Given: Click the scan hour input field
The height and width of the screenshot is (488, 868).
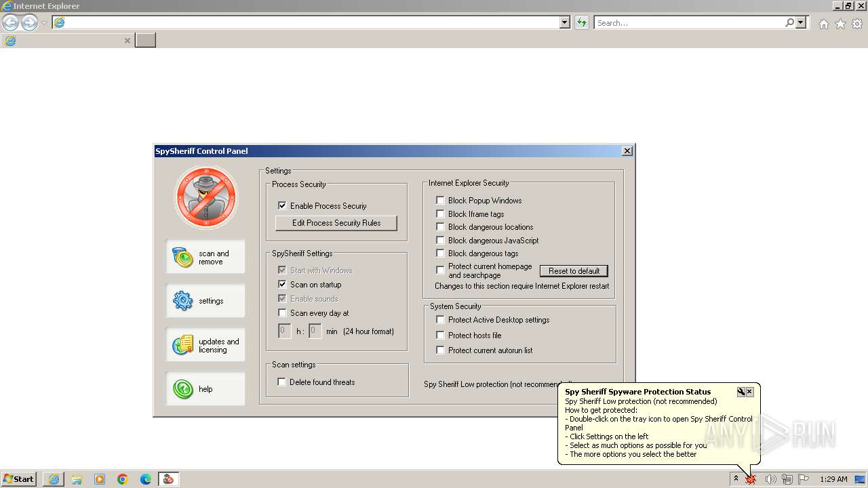Looking at the screenshot, I should coord(285,331).
